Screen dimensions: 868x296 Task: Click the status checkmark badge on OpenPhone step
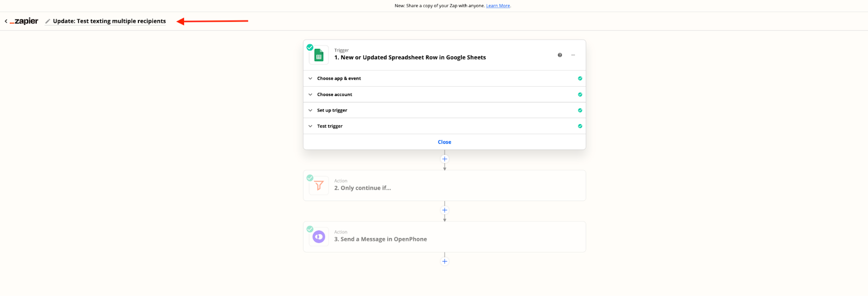tap(310, 229)
